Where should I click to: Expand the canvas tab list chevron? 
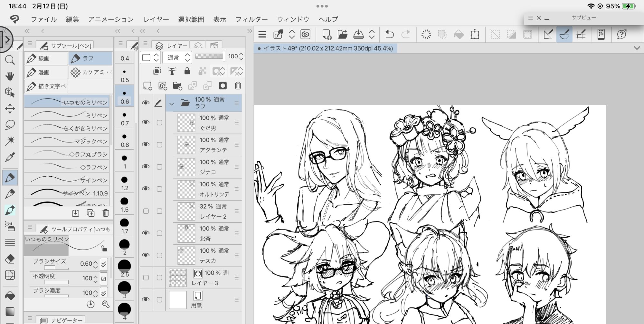(x=637, y=48)
